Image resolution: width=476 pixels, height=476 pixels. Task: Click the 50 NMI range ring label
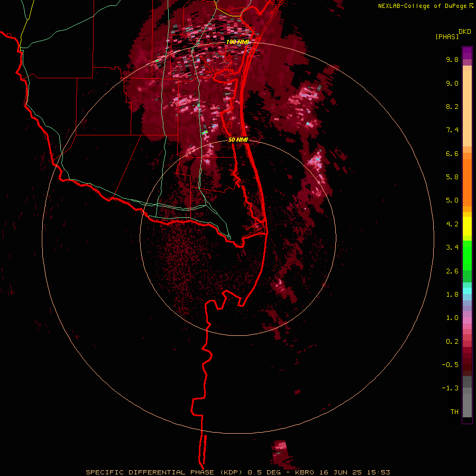point(238,140)
